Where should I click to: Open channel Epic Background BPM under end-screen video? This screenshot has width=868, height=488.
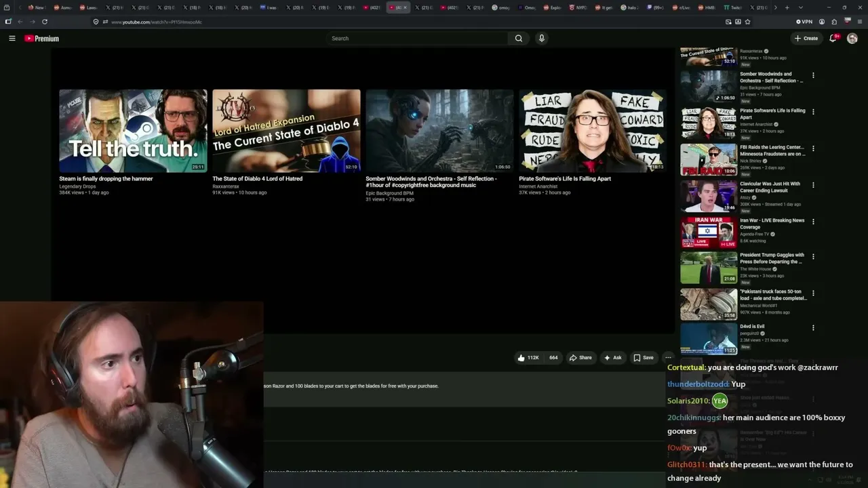389,193
